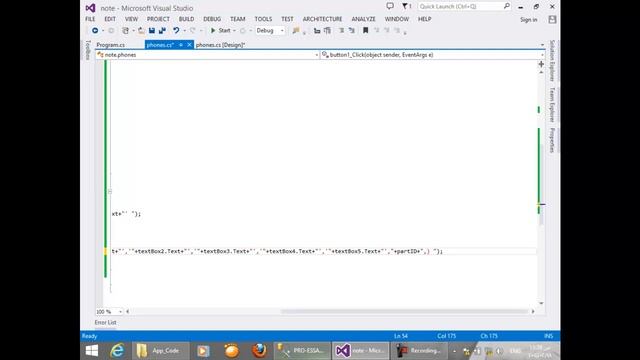Expand the Toolbox side panel
Viewport: 640px width, 360px height.
88,50
